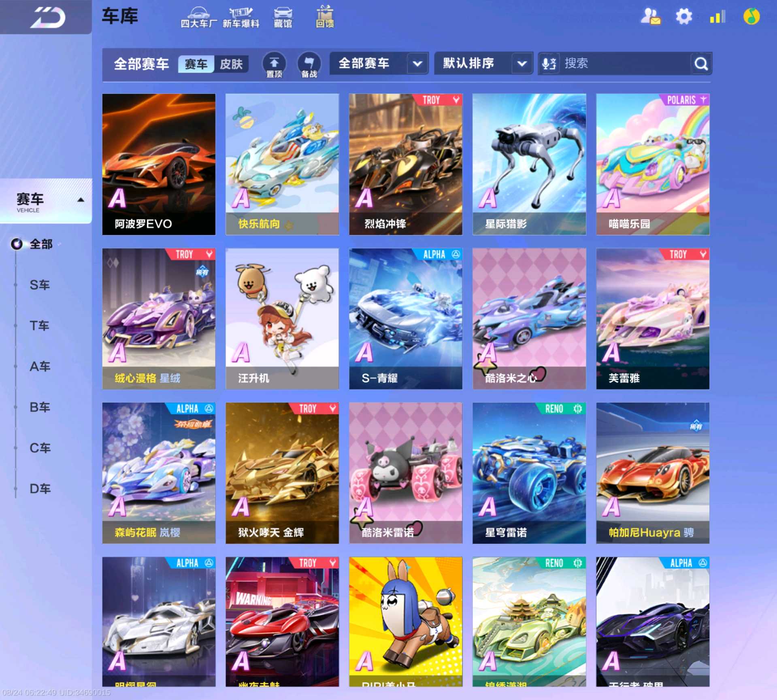Select the 绒心漫格 星绒 car card
This screenshot has width=777, height=700.
pyautogui.click(x=159, y=319)
